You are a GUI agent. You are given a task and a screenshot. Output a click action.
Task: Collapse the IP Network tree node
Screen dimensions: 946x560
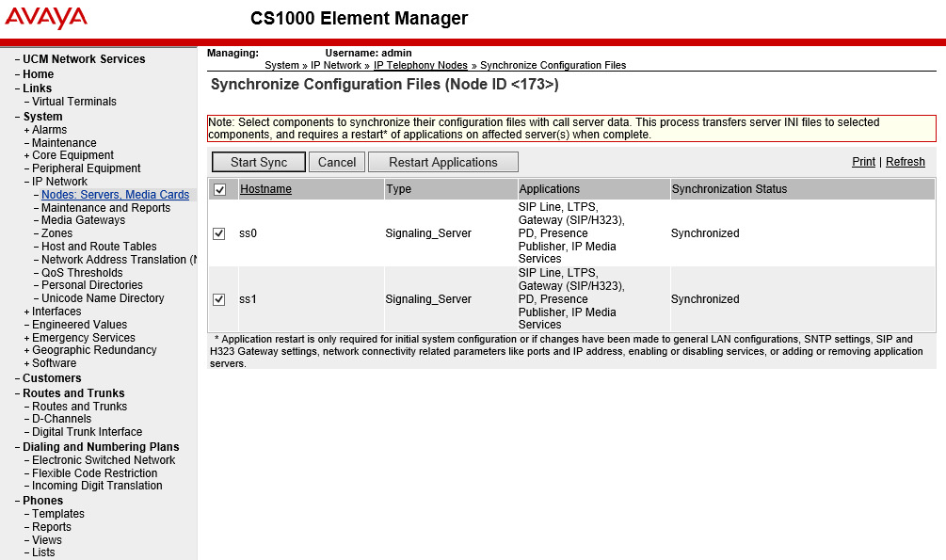26,182
